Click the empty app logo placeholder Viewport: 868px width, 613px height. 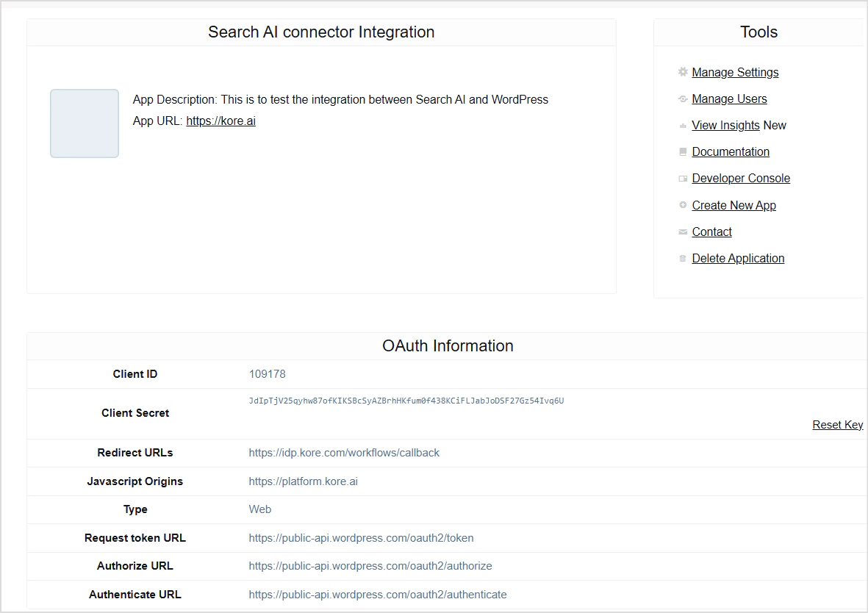coord(84,123)
